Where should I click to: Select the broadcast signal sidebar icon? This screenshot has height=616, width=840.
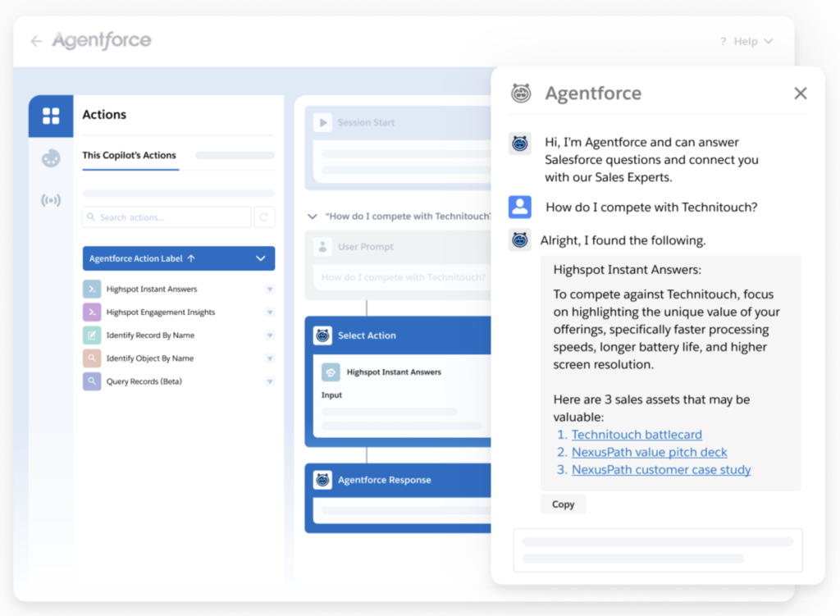51,200
